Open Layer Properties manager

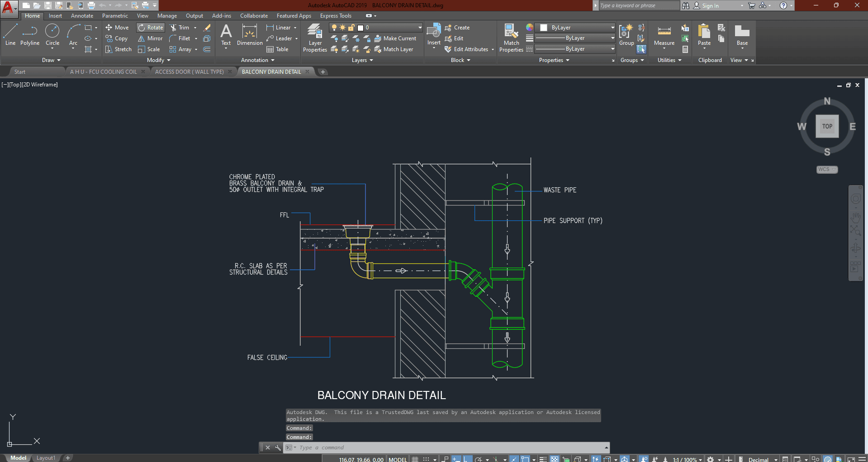tap(315, 38)
